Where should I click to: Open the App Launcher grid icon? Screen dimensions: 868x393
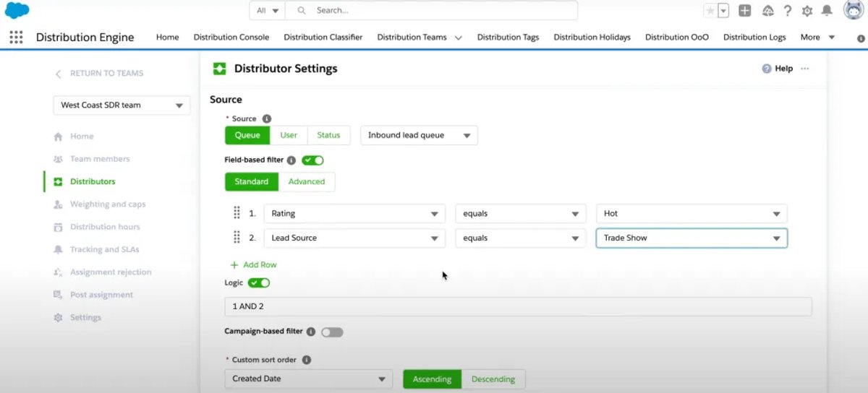click(x=16, y=37)
